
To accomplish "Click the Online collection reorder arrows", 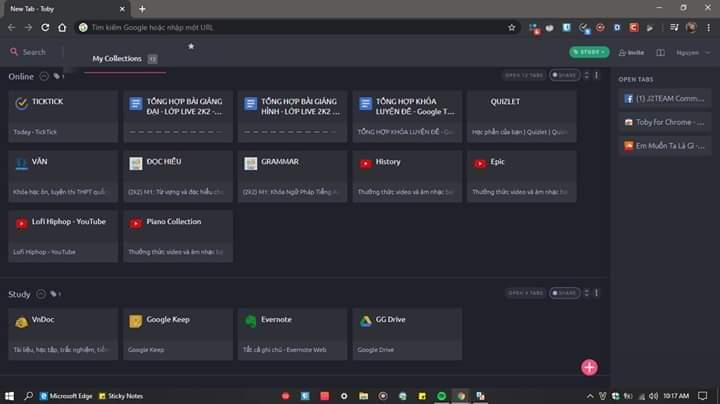I will pos(586,75).
